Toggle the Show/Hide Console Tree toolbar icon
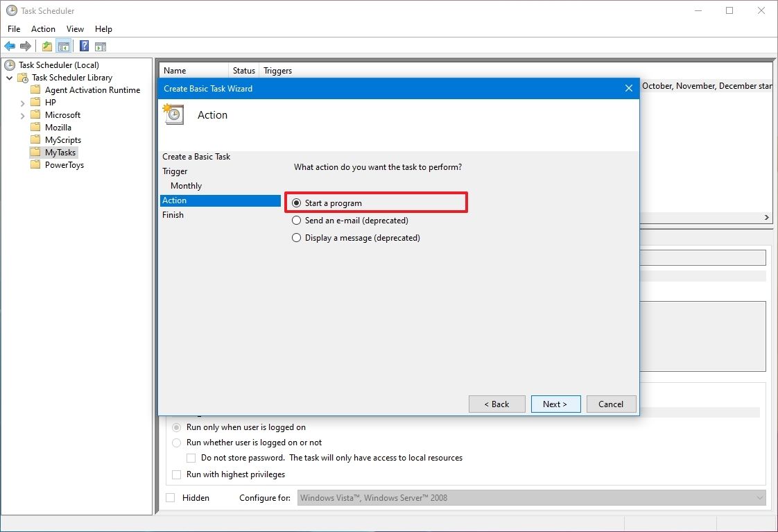The image size is (778, 532). (x=63, y=46)
